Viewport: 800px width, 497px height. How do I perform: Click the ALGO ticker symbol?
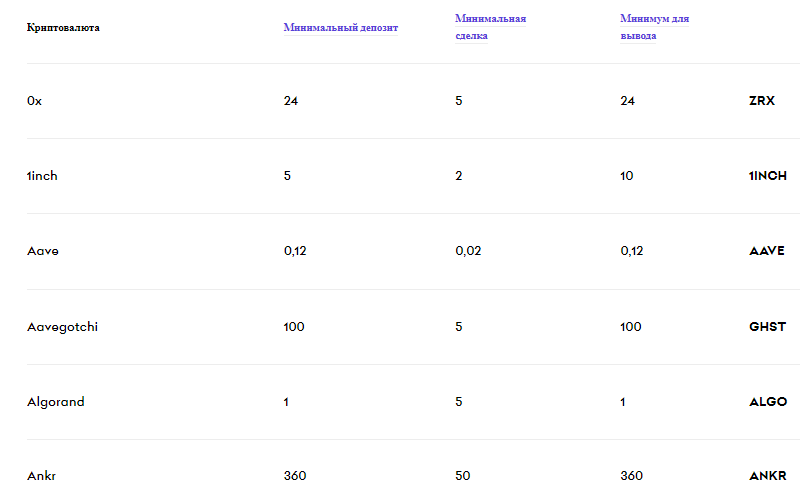[768, 402]
